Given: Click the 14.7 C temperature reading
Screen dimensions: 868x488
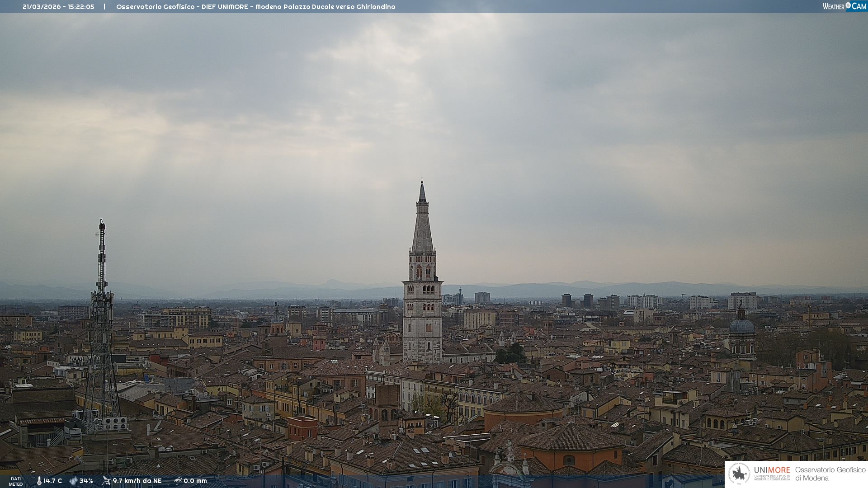Looking at the screenshot, I should pos(52,481).
